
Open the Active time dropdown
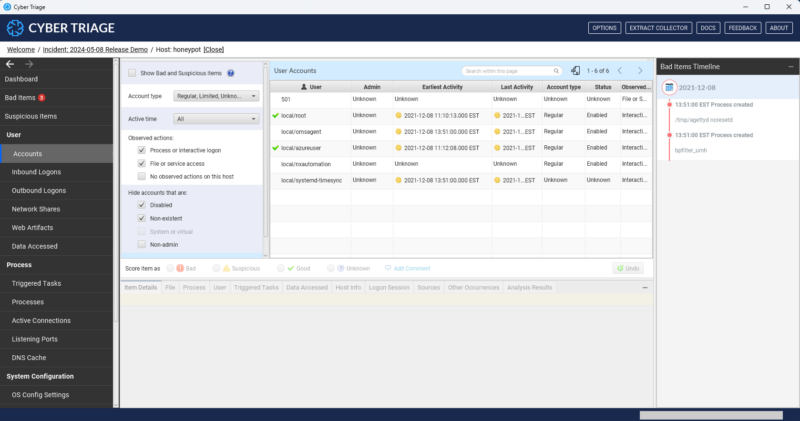pyautogui.click(x=216, y=119)
